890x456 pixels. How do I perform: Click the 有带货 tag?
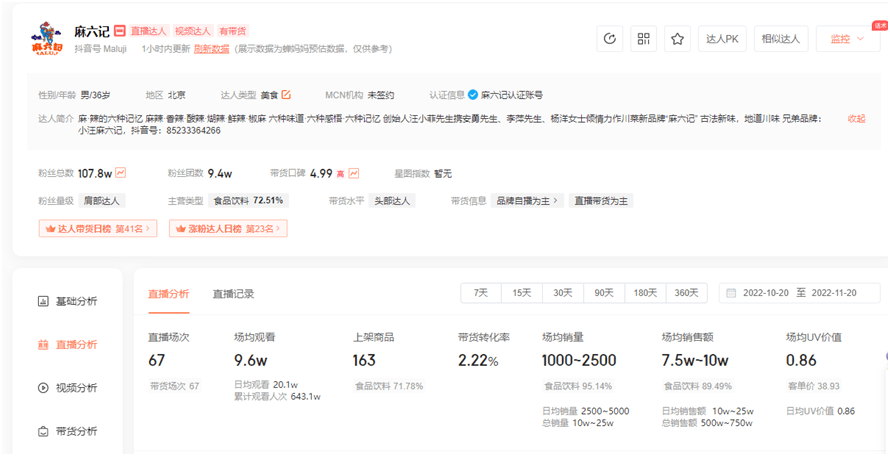pyautogui.click(x=232, y=31)
